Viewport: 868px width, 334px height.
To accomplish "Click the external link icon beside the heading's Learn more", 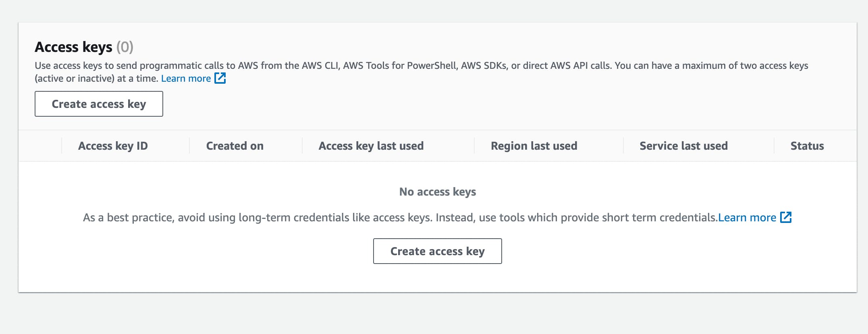I will [220, 78].
